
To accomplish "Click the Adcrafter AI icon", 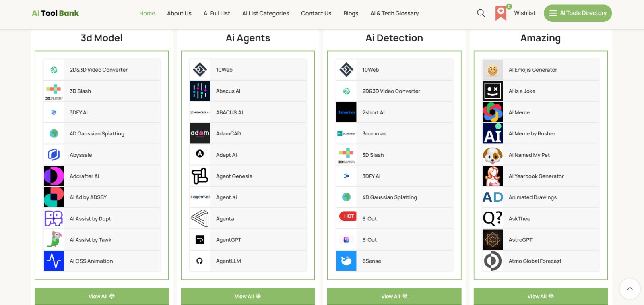I will [54, 176].
